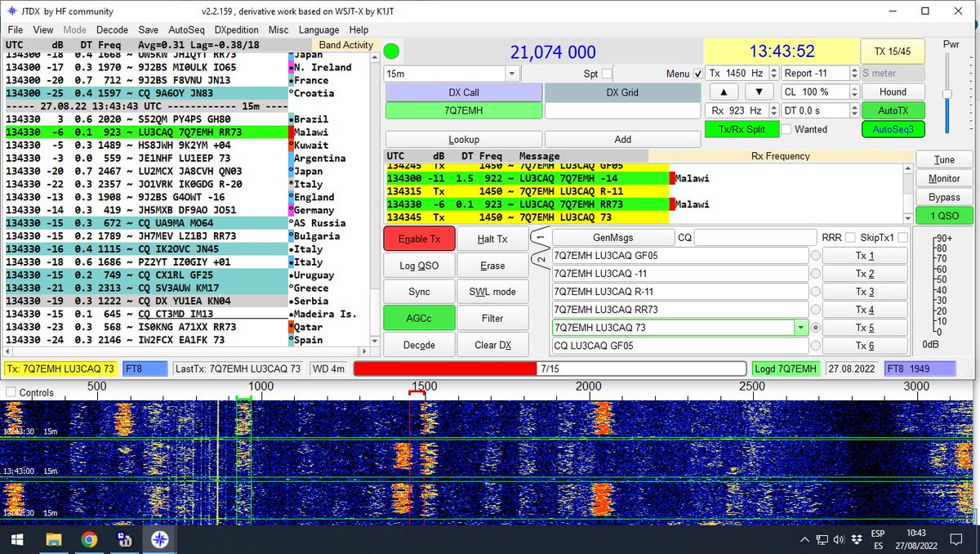Toggle the green Tx/Rx Split button
The width and height of the screenshot is (980, 554).
(x=741, y=129)
